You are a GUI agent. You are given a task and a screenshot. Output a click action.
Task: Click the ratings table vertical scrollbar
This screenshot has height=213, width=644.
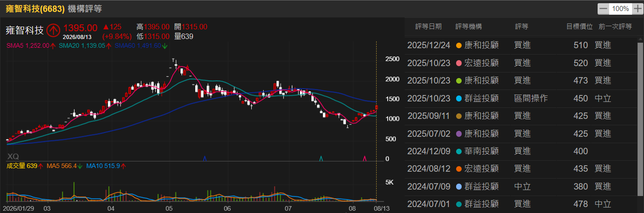pyautogui.click(x=640, y=118)
